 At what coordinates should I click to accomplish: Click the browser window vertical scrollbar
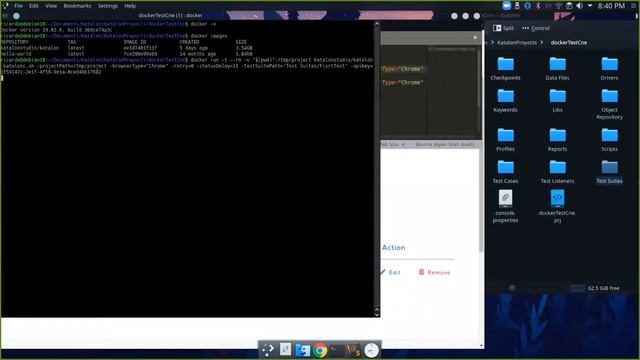coord(481,200)
